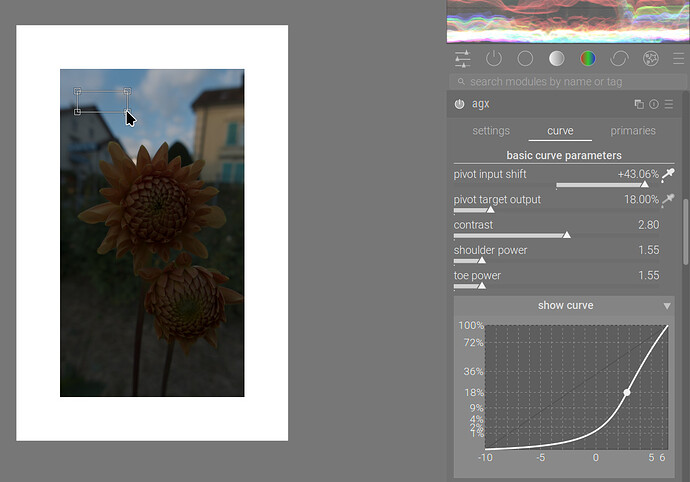The width and height of the screenshot is (690, 482).
Task: Select the base modules group circle icon
Action: (x=526, y=59)
